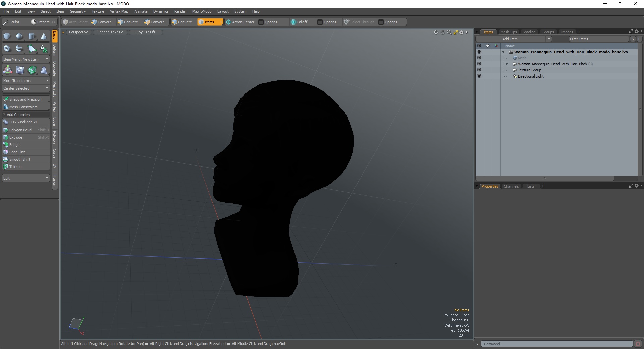Screen dimensions: 644x349
Task: Select the Sphere primitive tool
Action: 19,36
